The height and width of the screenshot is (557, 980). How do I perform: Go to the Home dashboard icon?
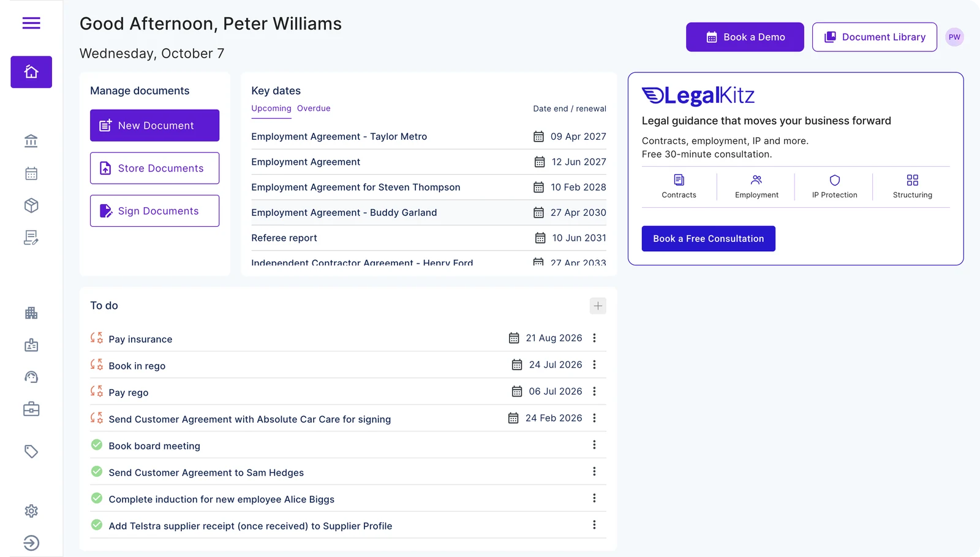coord(31,72)
